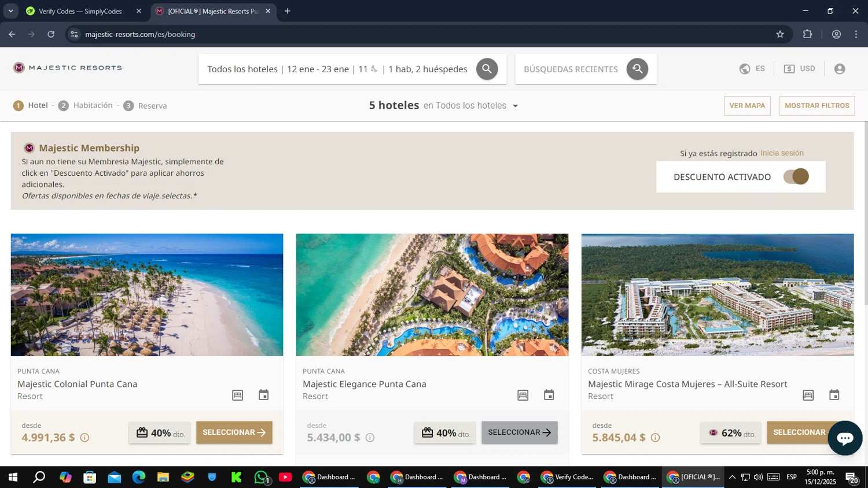Click info icon beside 5.434,00 $ price
The width and height of the screenshot is (868, 488).
tap(370, 438)
